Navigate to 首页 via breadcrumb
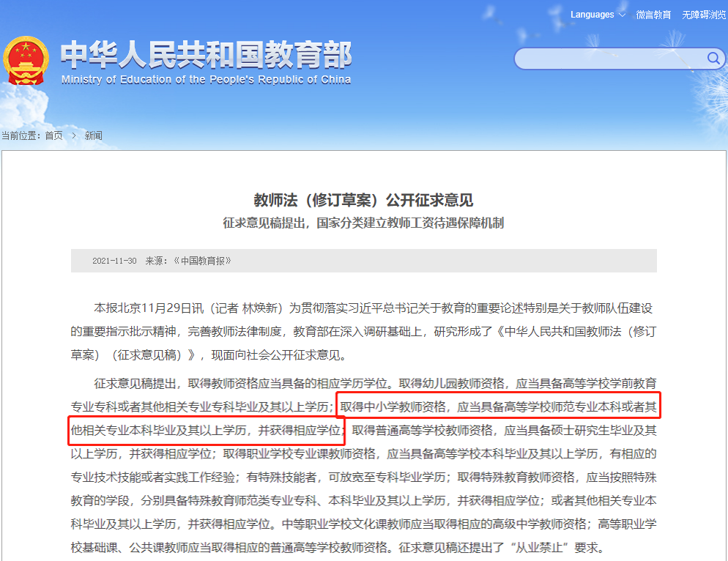Viewport: 728px width, 561px height. (52, 135)
